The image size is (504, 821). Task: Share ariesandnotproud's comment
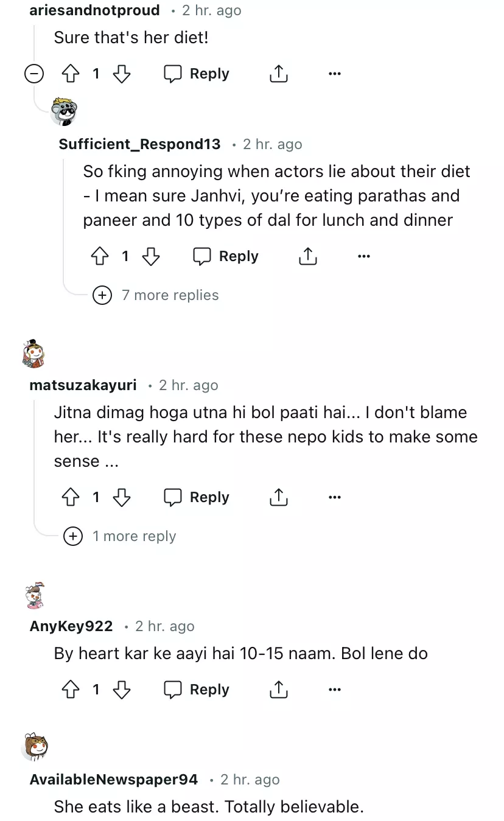coord(278,74)
